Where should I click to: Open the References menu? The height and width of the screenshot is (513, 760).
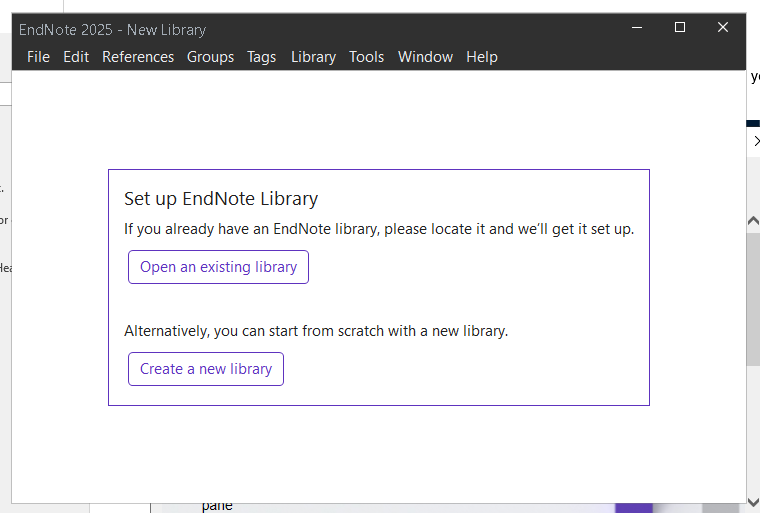(138, 57)
